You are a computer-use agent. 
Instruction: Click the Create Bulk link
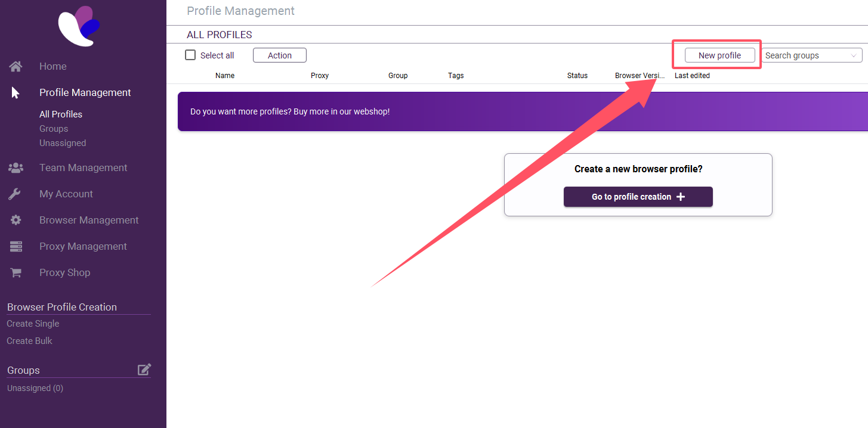click(x=29, y=341)
